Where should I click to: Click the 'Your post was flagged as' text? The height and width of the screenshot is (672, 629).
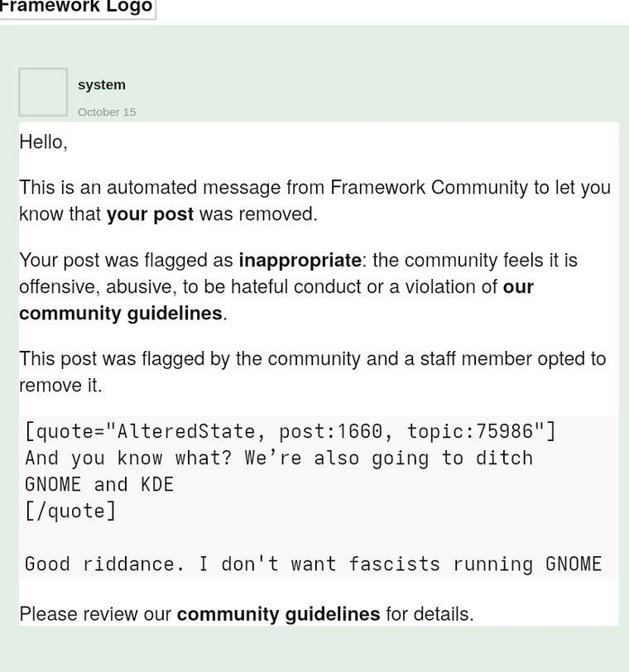point(126,260)
